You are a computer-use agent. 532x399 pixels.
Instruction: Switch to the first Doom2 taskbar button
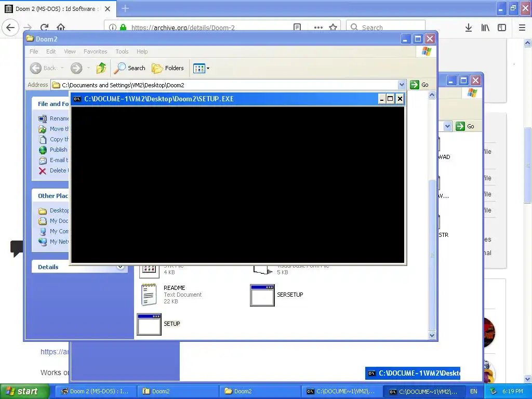click(178, 391)
